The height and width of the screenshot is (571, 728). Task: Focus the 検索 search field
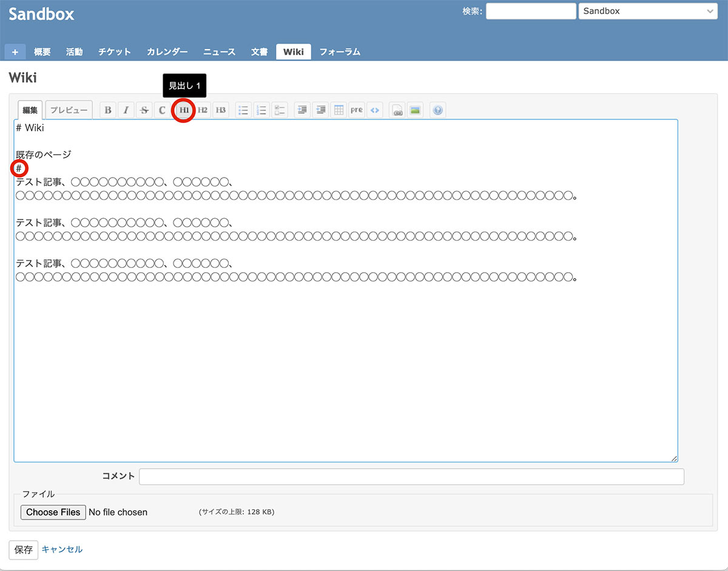click(x=531, y=11)
